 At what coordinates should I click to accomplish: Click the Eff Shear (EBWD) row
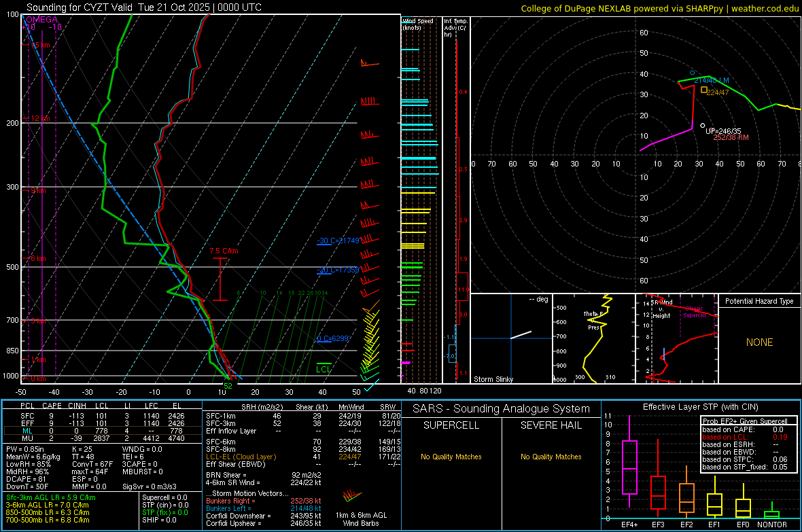(303, 464)
